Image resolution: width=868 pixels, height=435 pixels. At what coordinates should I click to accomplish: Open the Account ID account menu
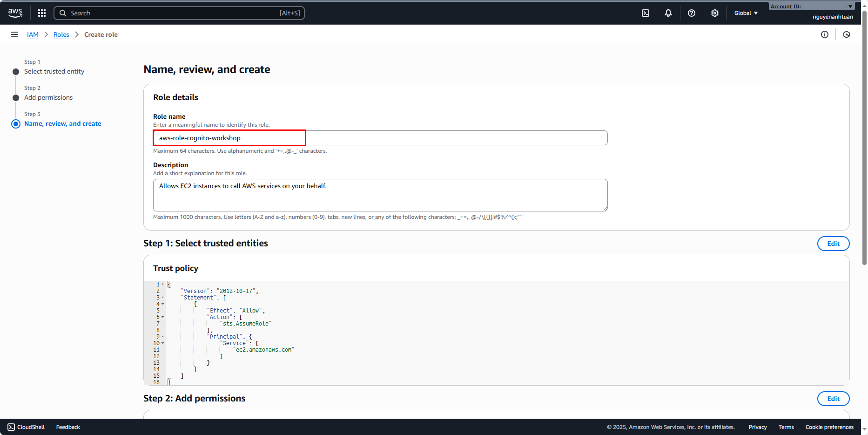coord(811,7)
